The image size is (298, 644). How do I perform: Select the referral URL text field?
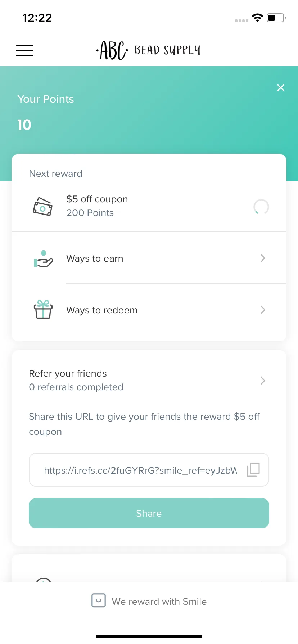pyautogui.click(x=149, y=470)
